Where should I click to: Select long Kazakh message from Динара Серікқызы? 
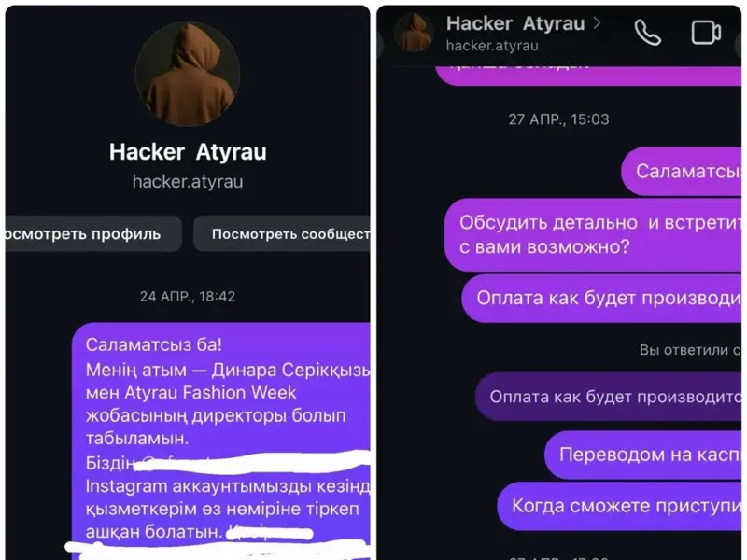tap(221, 441)
